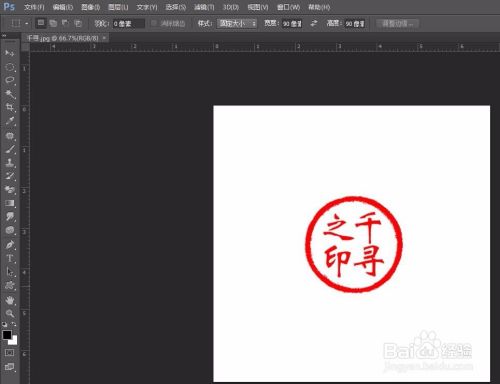The height and width of the screenshot is (384, 500).
Task: Click the Refine Edge button
Action: [397, 24]
